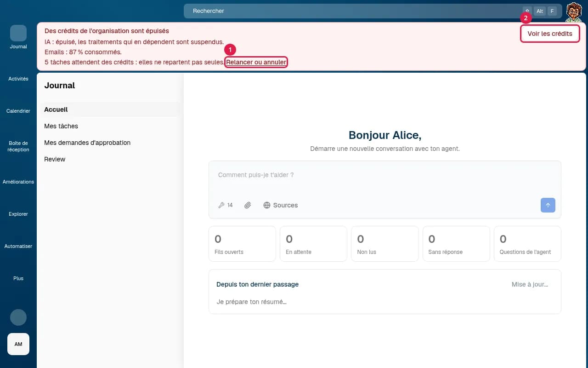Open Améliorations in the sidebar
588x368 pixels.
(x=18, y=182)
